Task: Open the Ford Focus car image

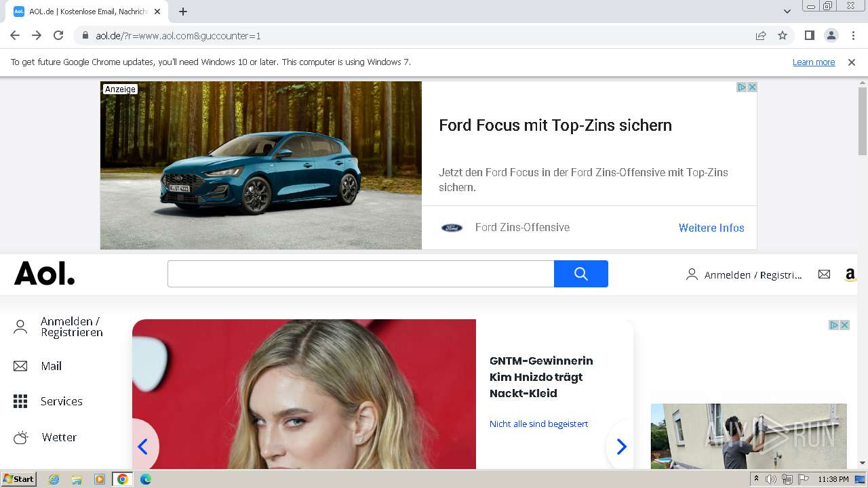Action: 261,165
